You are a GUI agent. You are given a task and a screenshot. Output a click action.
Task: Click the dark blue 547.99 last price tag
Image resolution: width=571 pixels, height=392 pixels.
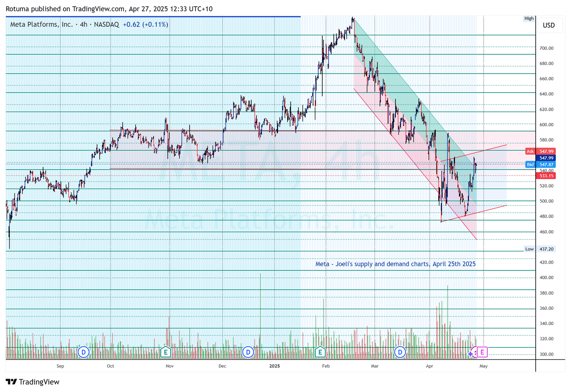coord(546,158)
